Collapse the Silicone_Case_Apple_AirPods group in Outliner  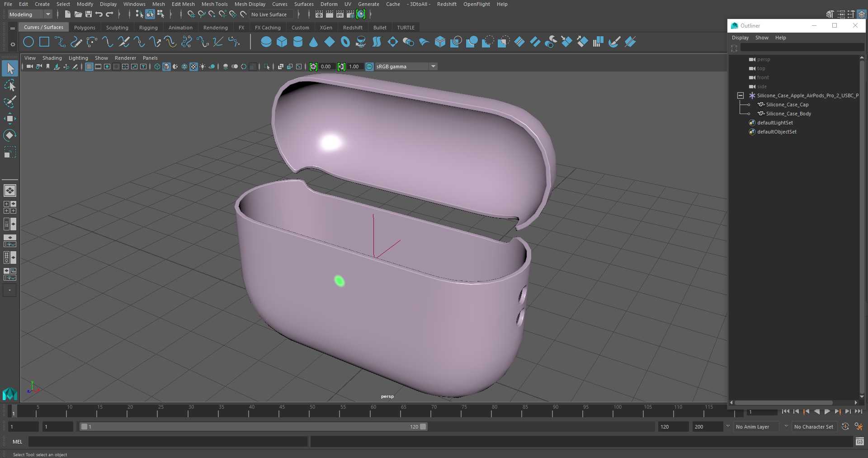tap(741, 95)
